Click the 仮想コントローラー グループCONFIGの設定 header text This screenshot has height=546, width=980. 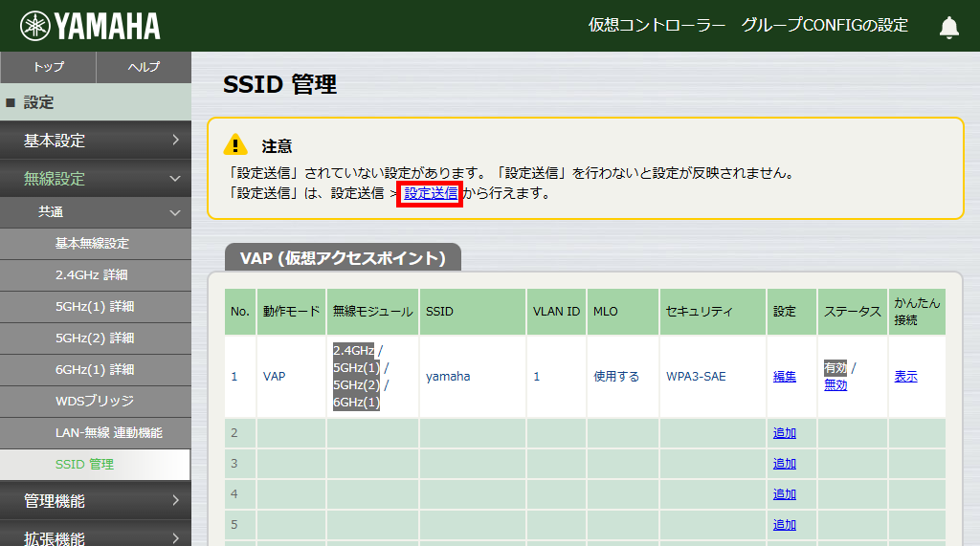[747, 25]
